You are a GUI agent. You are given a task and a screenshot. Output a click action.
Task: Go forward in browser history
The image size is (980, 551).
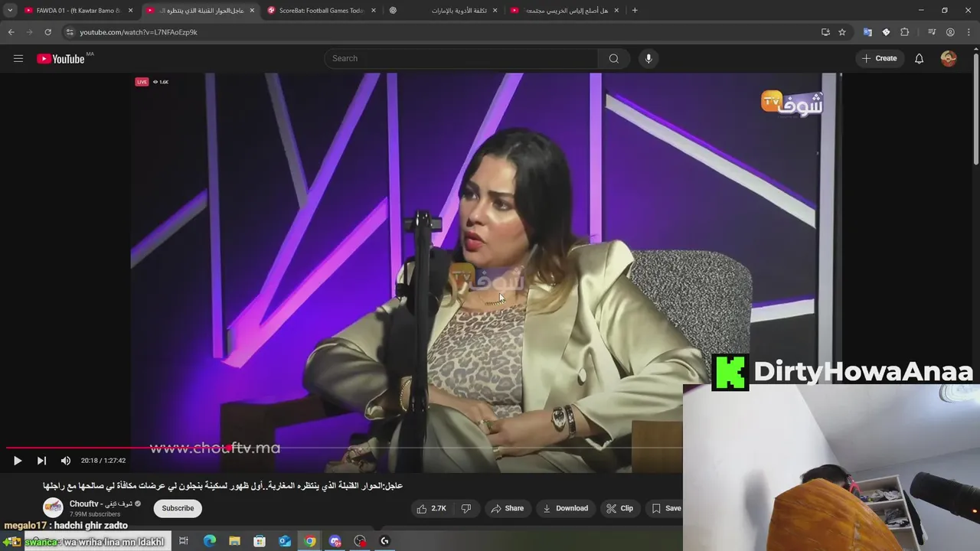[29, 32]
